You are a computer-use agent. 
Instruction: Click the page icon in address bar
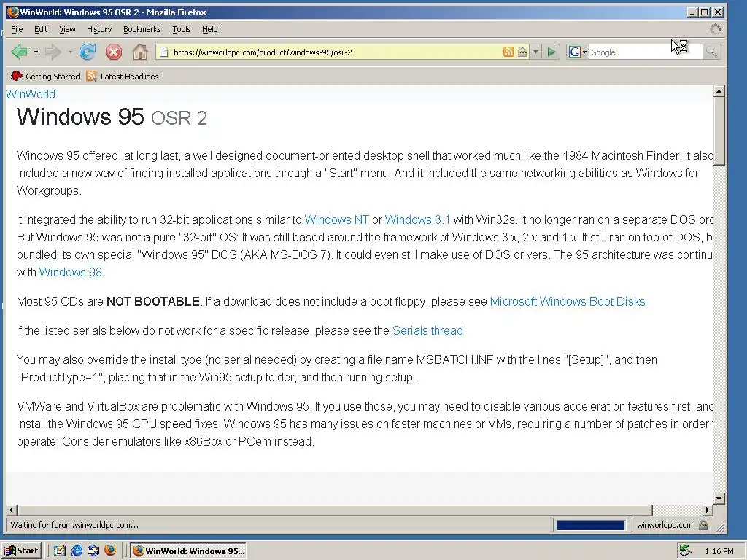point(163,52)
